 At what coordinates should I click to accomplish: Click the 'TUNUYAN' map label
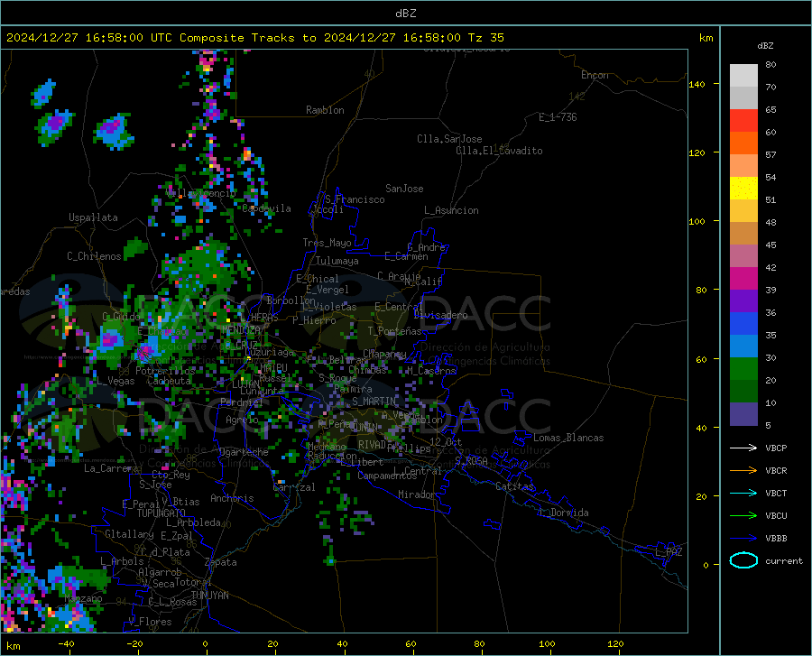[209, 595]
